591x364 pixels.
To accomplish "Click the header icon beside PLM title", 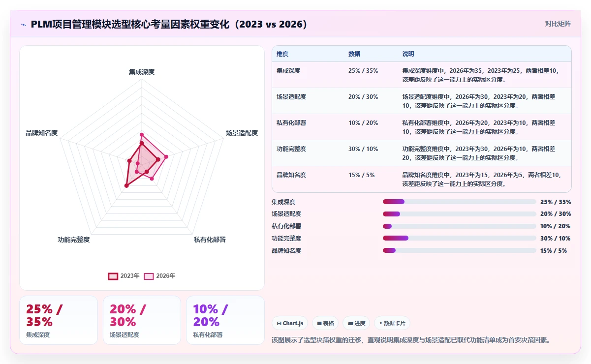I will coord(23,24).
